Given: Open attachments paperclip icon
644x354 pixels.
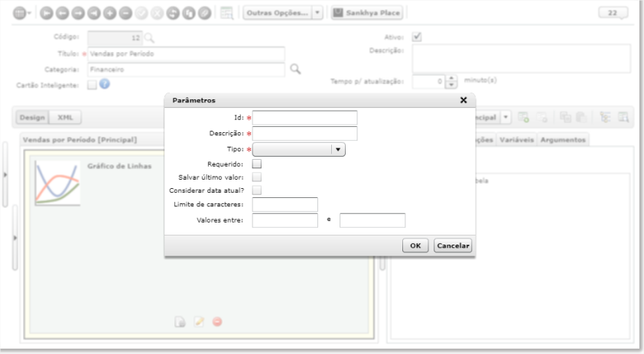Looking at the screenshot, I should pyautogui.click(x=204, y=13).
